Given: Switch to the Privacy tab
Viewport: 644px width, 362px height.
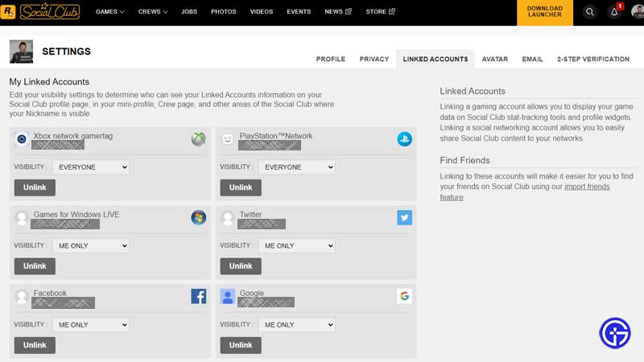Looking at the screenshot, I should point(374,59).
